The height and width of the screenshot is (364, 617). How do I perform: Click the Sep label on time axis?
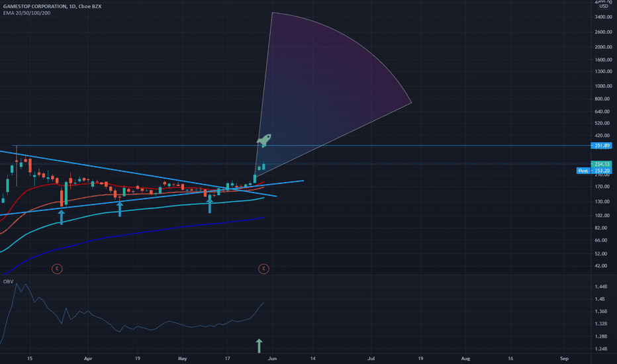564,359
